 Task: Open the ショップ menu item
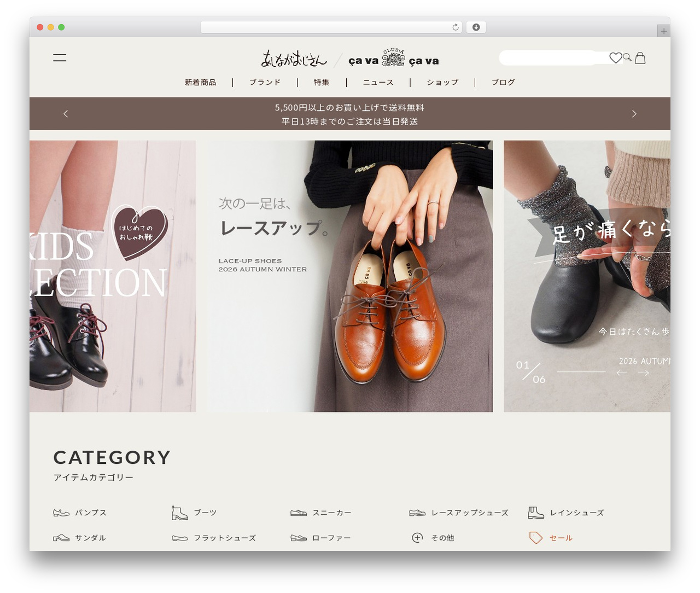443,82
